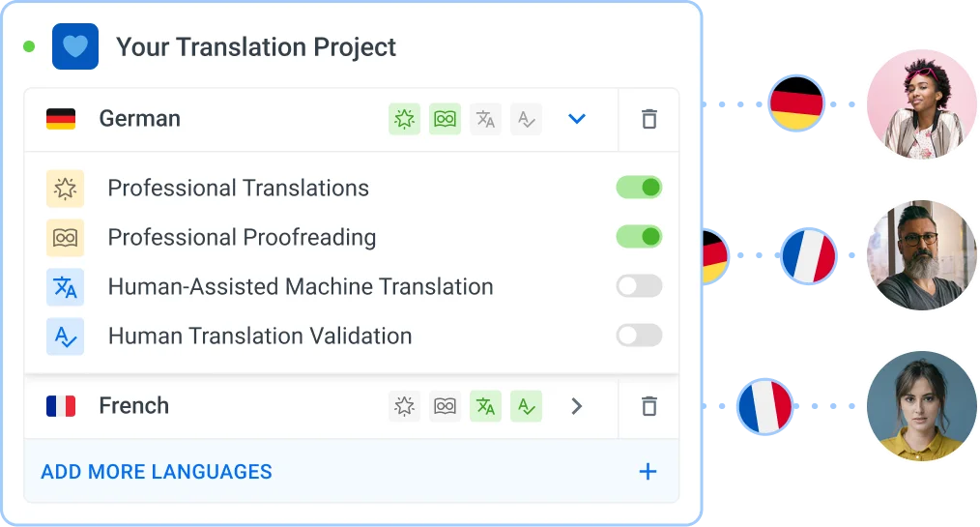Delete the French language row
Screen dimensions: 980x527
point(649,406)
